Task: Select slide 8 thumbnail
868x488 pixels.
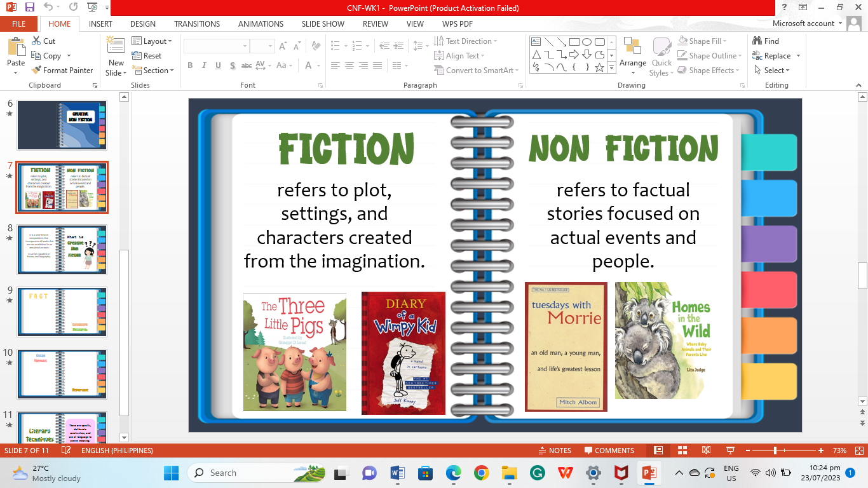Action: [x=62, y=249]
